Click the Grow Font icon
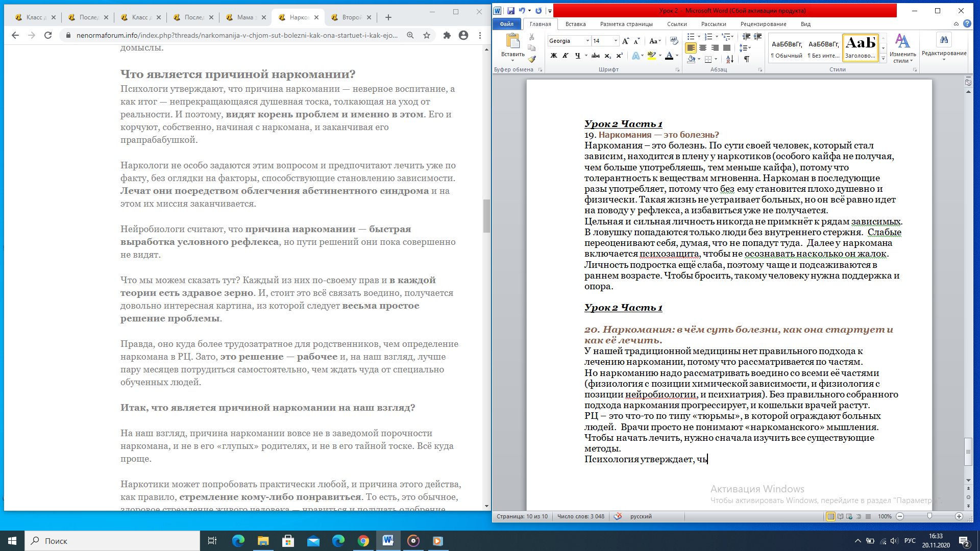 tap(626, 41)
